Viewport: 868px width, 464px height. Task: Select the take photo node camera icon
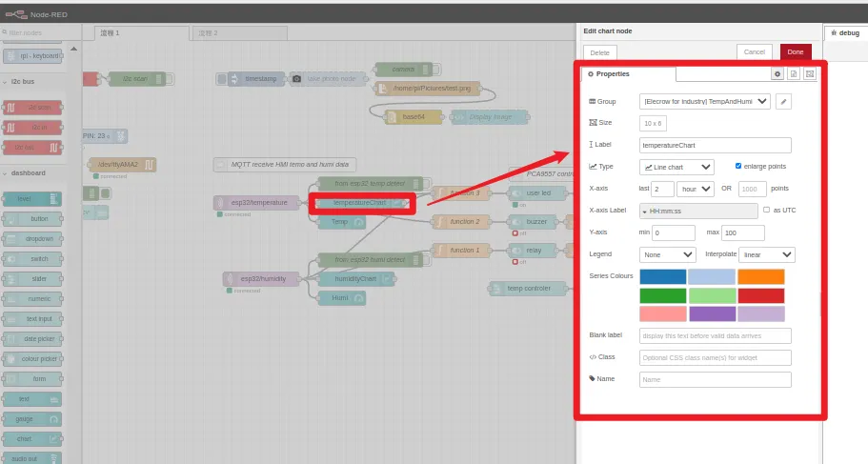point(296,78)
